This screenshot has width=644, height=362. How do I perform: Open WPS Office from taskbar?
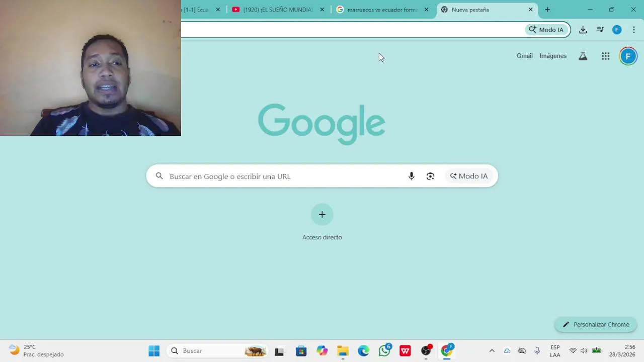click(x=405, y=351)
